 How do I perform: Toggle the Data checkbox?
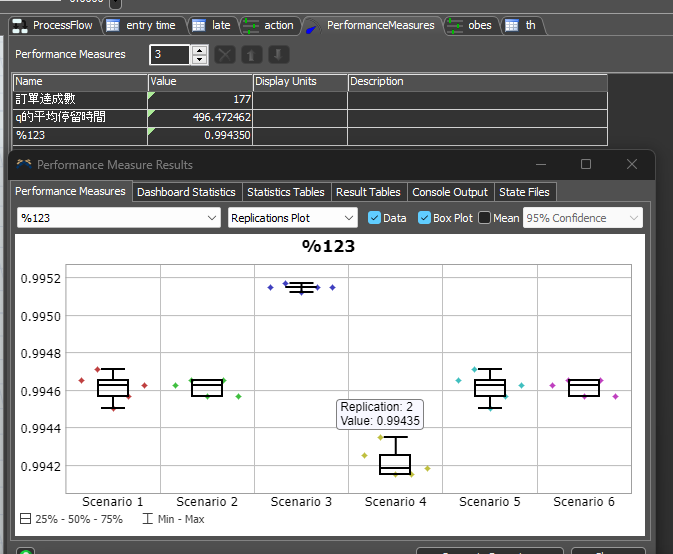[x=375, y=218]
